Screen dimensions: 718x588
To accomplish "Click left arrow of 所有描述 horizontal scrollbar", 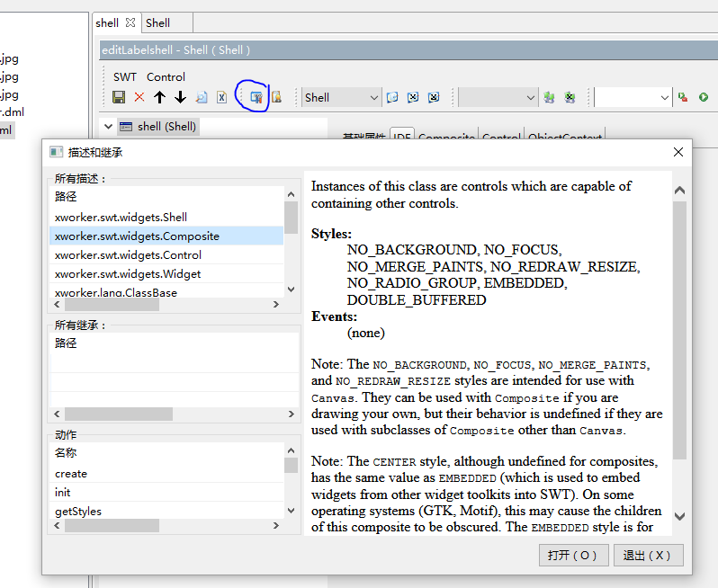I will pyautogui.click(x=57, y=304).
